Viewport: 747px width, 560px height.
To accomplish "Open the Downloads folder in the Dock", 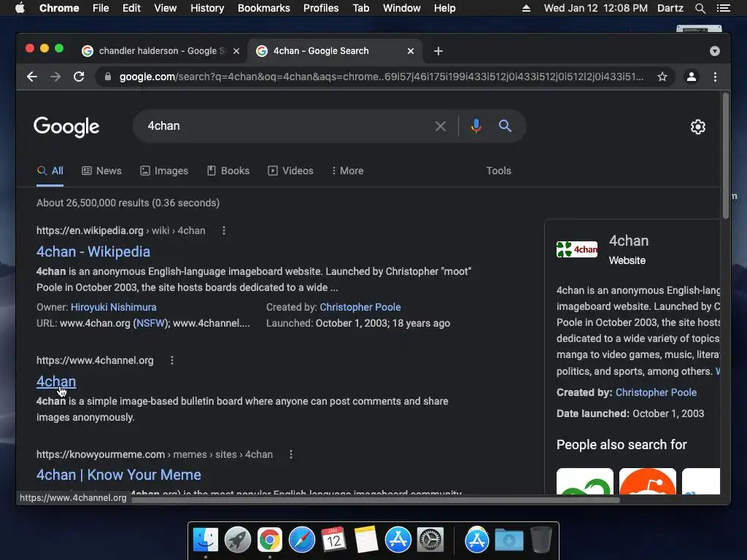I will pos(508,540).
